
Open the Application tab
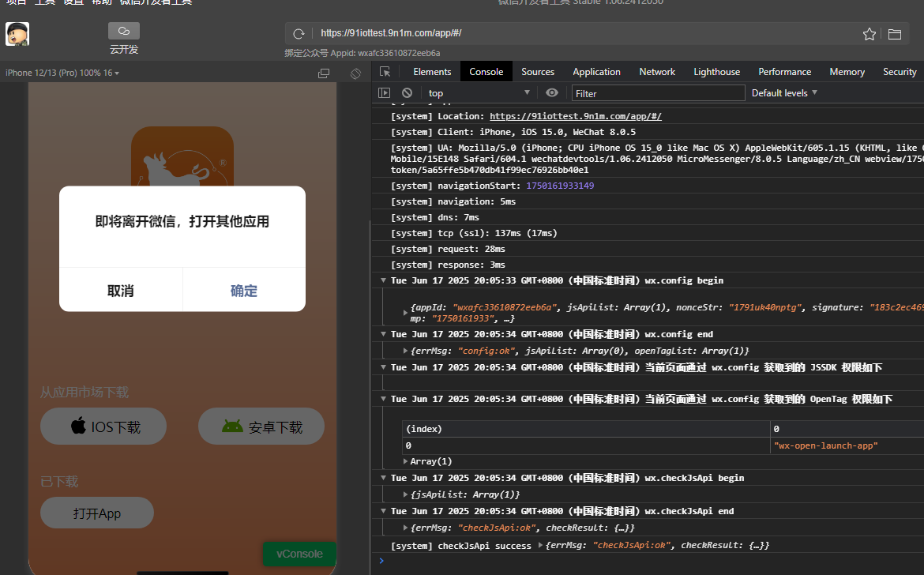[x=596, y=71]
